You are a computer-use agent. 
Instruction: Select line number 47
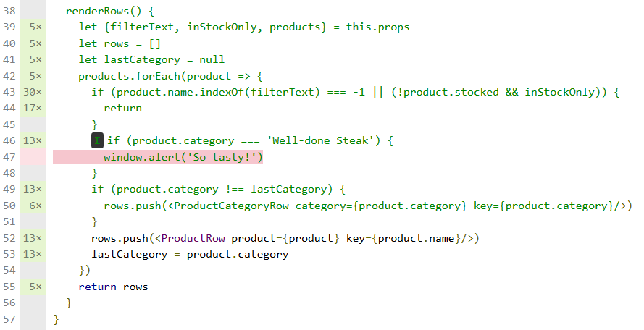pyautogui.click(x=9, y=157)
